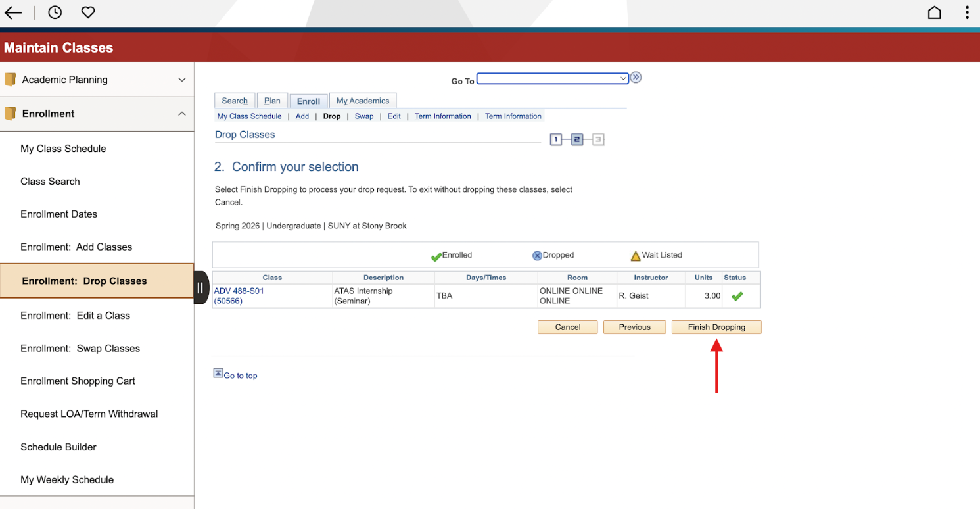Open recently visited clock icon
Image resolution: width=980 pixels, height=509 pixels.
pyautogui.click(x=55, y=12)
